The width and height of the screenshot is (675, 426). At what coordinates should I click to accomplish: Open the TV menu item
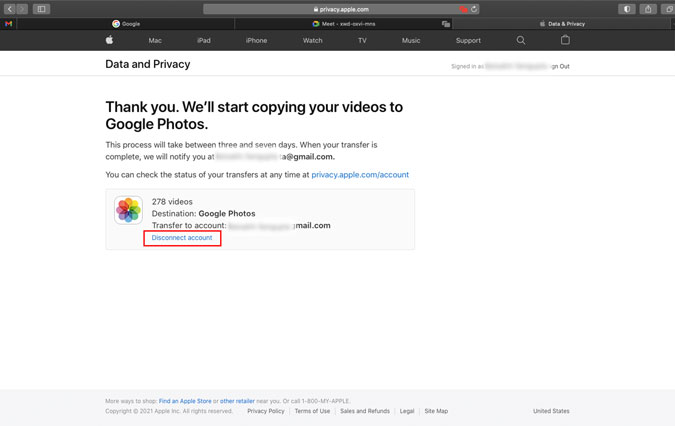click(362, 40)
